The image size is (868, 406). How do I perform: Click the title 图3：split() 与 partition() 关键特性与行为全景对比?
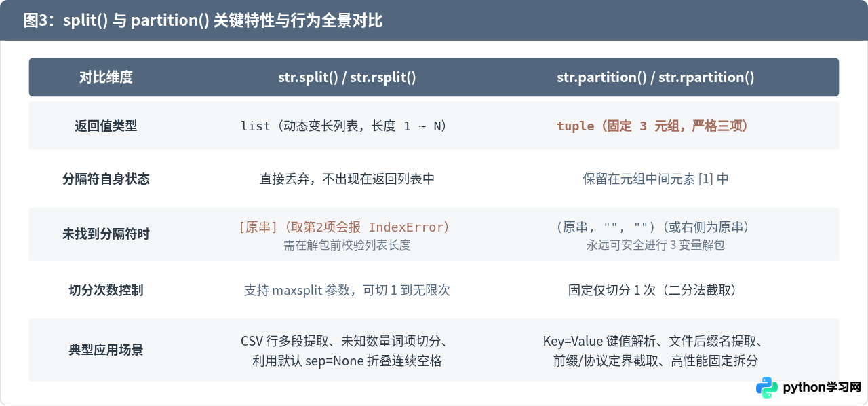tap(203, 21)
